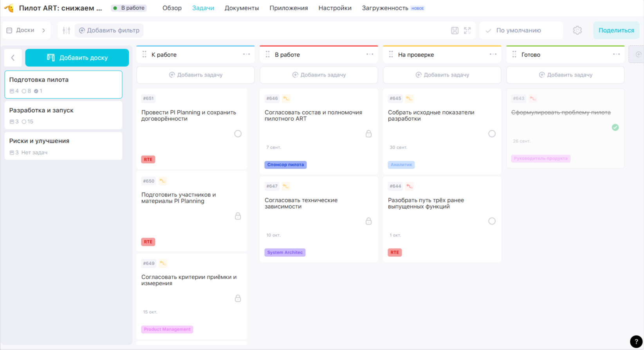Viewport: 644px width, 350px height.
Task: Click the red RTE tag on task #651
Action: pyautogui.click(x=148, y=160)
